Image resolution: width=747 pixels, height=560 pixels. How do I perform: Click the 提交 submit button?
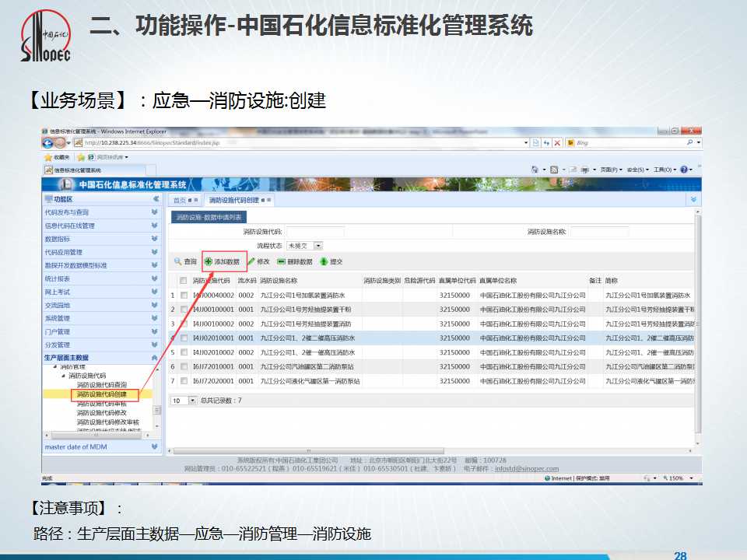(331, 261)
